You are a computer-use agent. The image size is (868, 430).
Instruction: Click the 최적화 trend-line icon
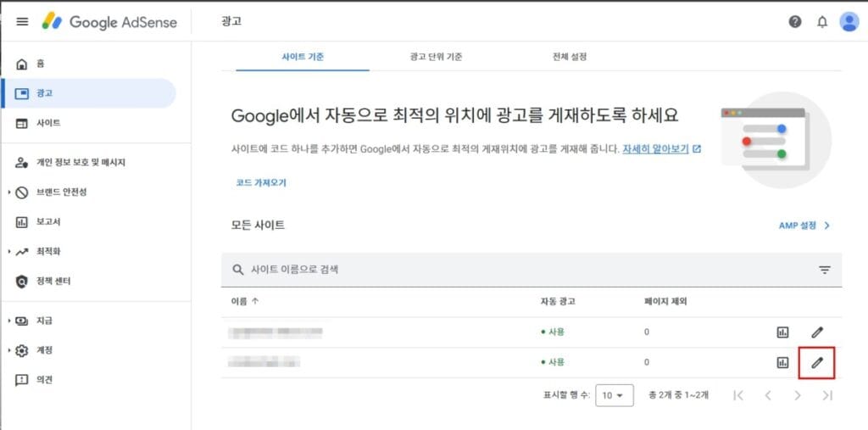(x=21, y=252)
